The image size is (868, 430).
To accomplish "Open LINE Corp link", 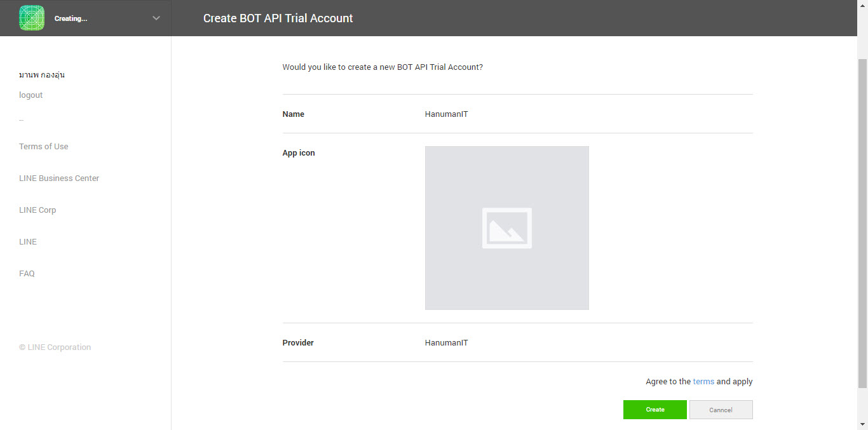I will coord(37,210).
